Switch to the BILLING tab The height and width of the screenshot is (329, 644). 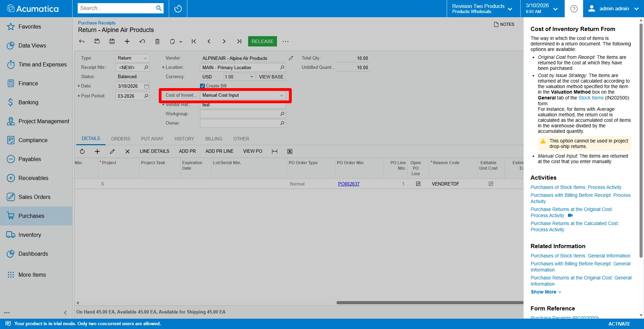click(214, 139)
